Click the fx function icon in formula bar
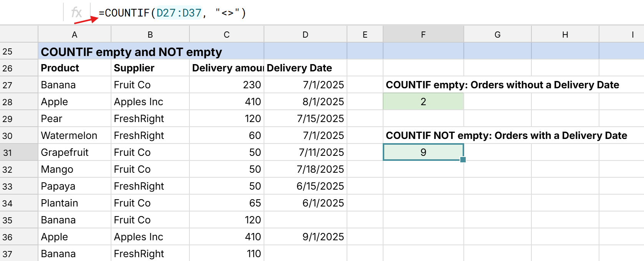Viewport: 644px width, 261px height. pyautogui.click(x=76, y=13)
